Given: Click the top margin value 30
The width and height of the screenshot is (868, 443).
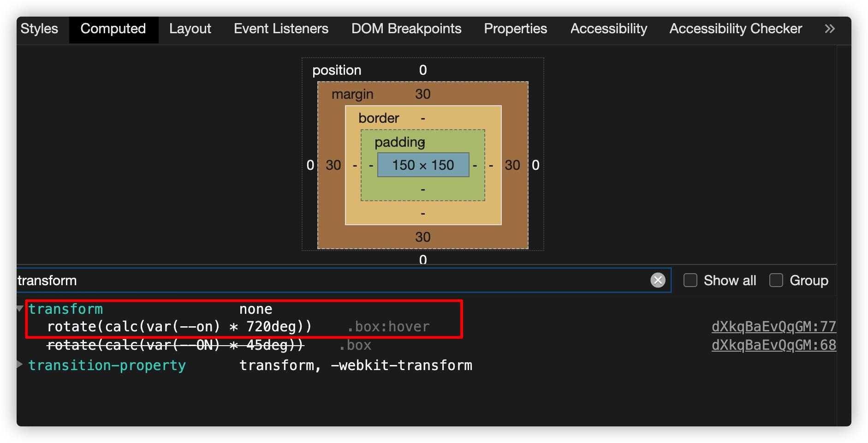Looking at the screenshot, I should 422,94.
